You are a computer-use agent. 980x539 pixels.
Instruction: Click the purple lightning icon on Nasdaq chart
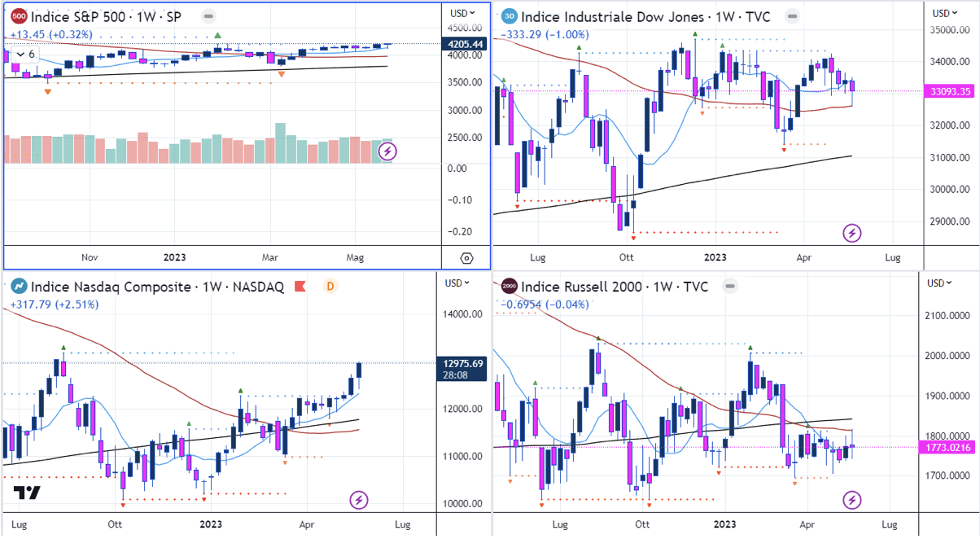click(357, 499)
